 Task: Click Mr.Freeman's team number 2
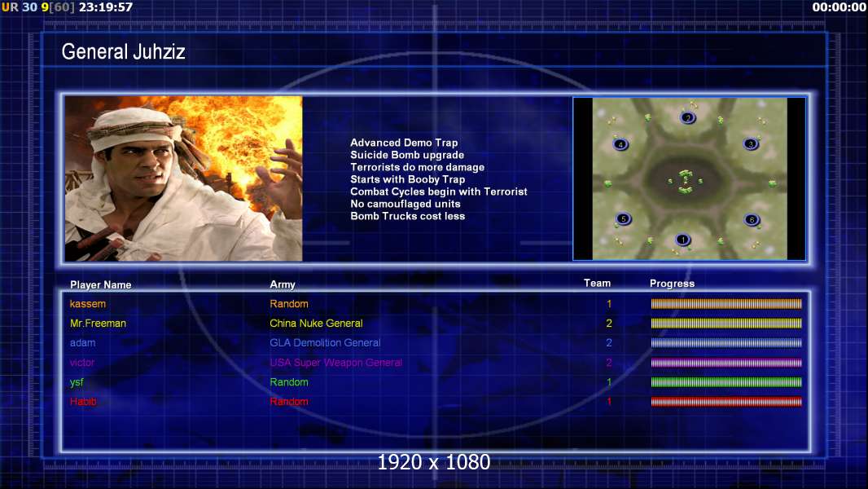[x=609, y=323]
